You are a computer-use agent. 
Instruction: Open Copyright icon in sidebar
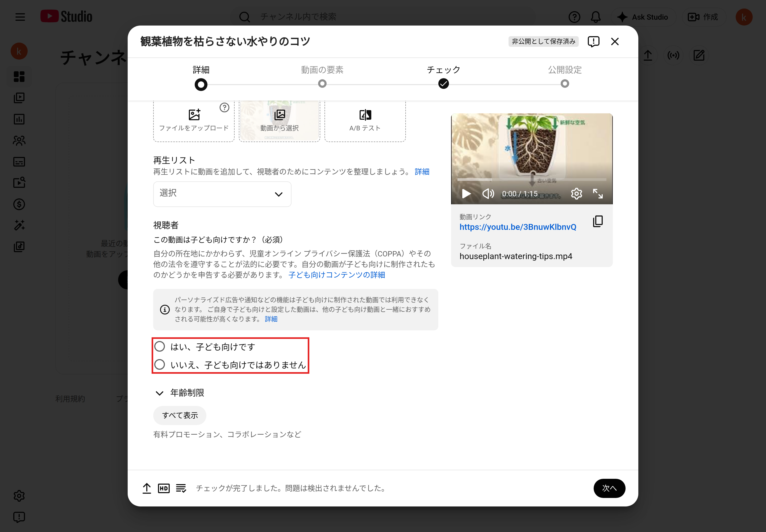coord(19,183)
